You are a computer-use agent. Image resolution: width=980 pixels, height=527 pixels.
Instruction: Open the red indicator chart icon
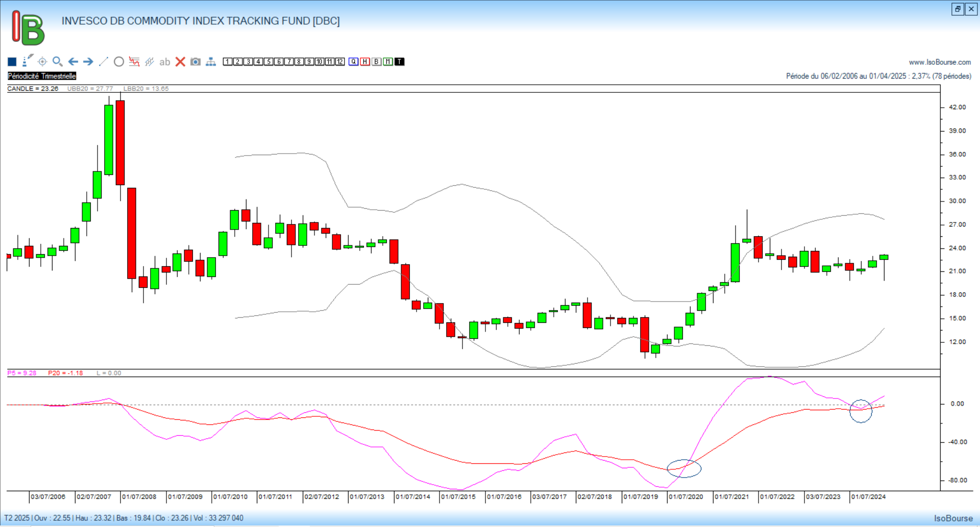tap(134, 62)
